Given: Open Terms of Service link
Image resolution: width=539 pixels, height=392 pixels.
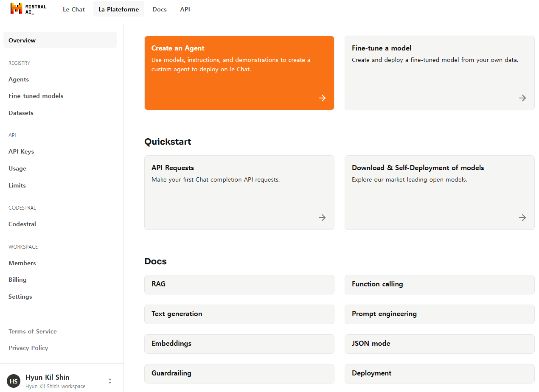Looking at the screenshot, I should tap(33, 331).
